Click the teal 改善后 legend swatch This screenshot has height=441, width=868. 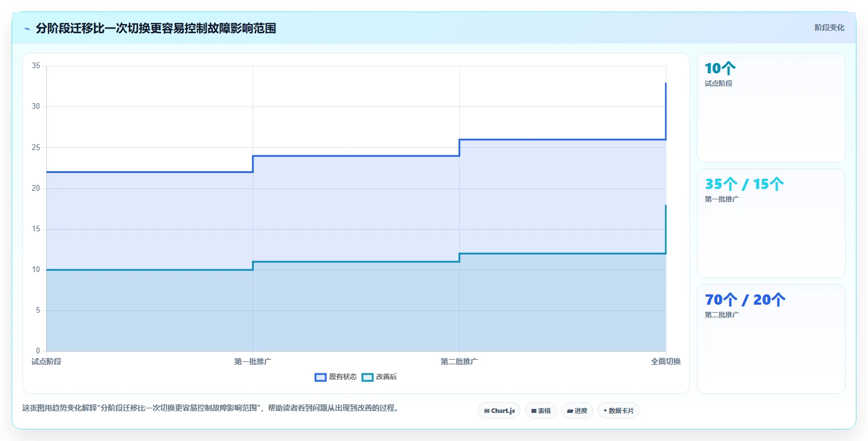click(x=368, y=377)
